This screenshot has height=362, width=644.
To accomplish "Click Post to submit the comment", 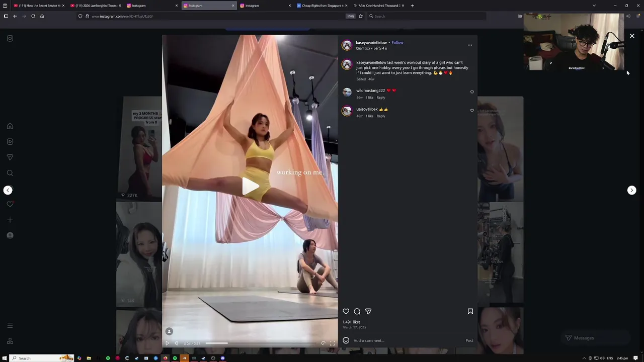I will point(469,340).
